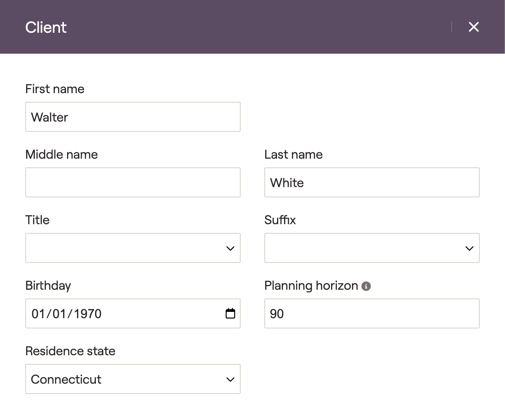Click the Client header title
The image size is (505, 420).
coord(46,27)
